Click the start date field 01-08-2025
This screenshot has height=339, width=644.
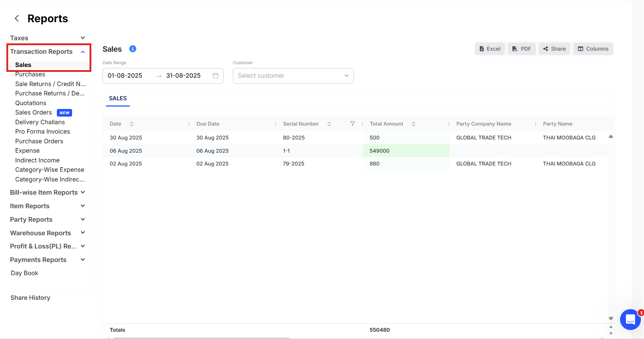125,76
